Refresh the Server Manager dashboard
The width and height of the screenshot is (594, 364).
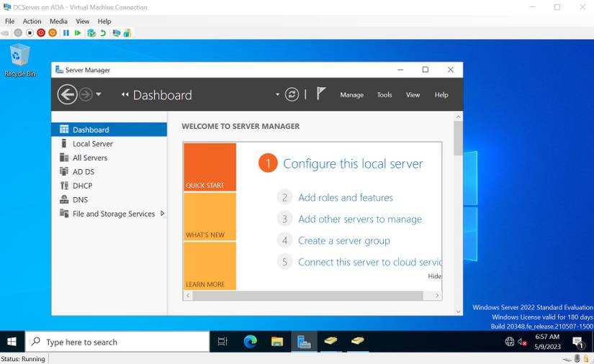click(x=292, y=94)
